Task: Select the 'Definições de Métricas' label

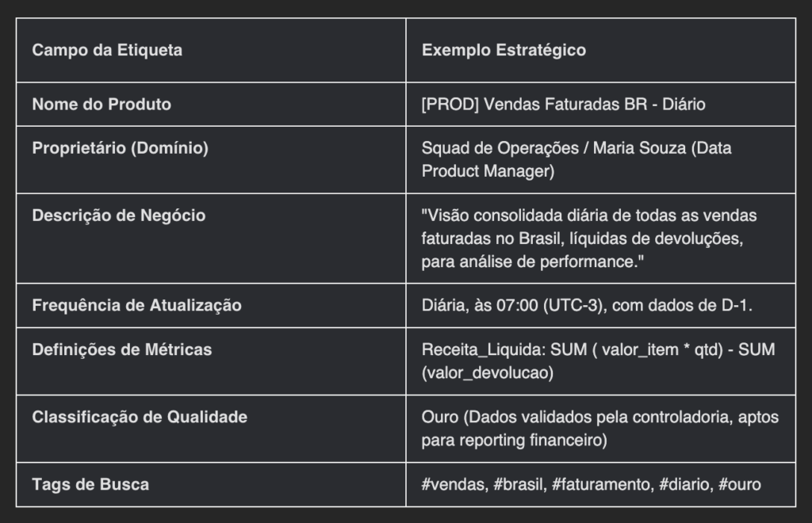Action: 121,350
